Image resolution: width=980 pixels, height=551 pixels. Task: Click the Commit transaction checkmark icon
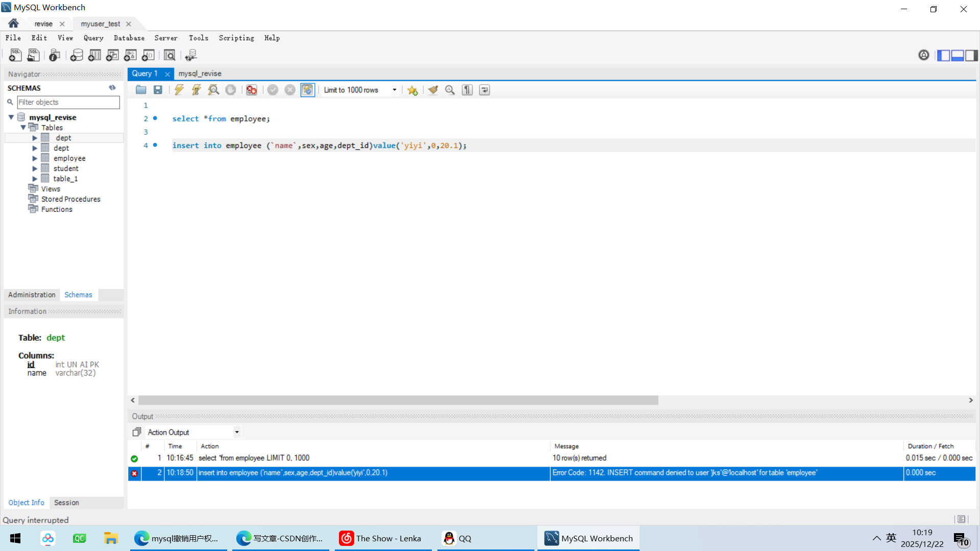[x=273, y=90]
